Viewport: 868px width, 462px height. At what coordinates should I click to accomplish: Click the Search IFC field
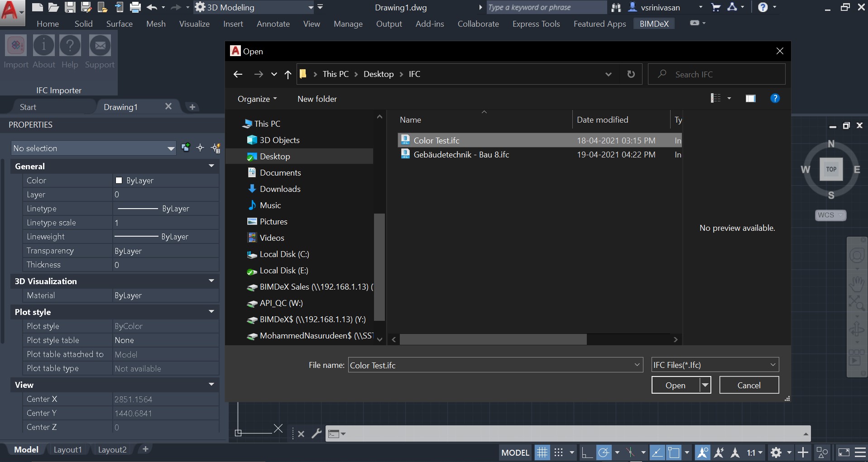[717, 74]
